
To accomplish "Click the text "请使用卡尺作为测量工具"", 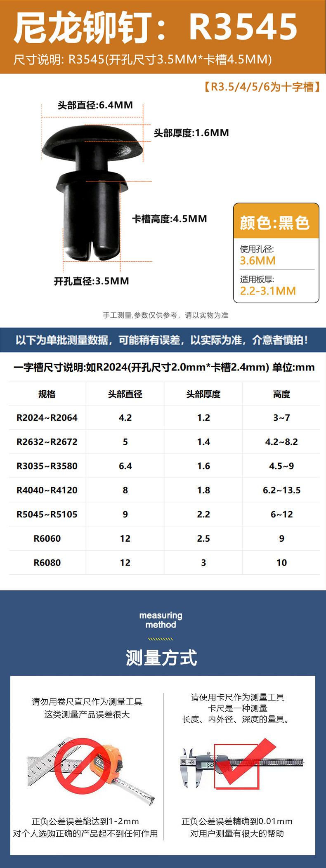I will [237, 697].
